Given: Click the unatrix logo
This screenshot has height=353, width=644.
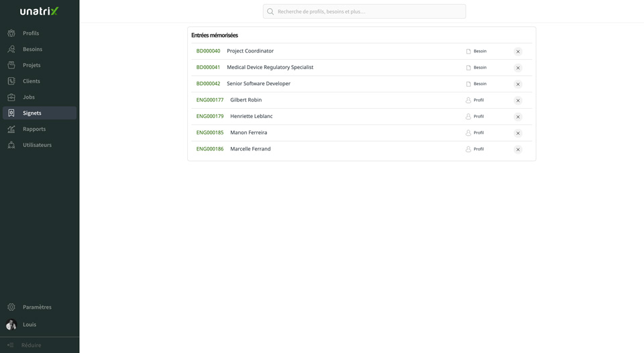Looking at the screenshot, I should pyautogui.click(x=40, y=11).
